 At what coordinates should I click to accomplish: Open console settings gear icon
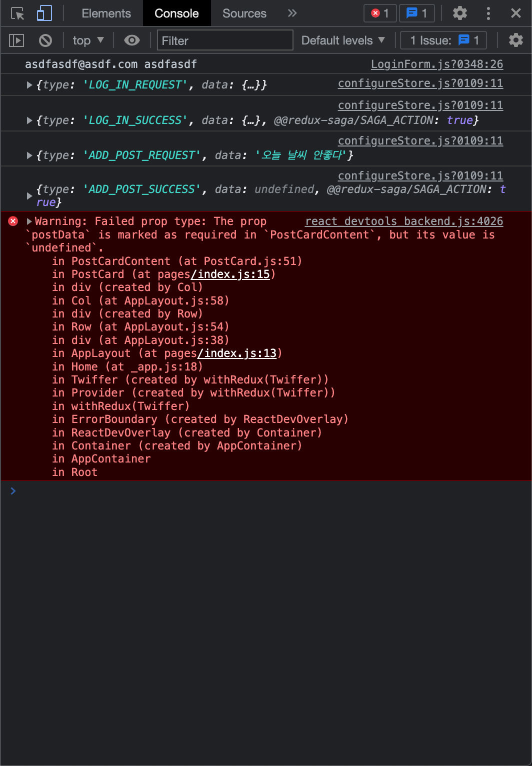click(515, 40)
